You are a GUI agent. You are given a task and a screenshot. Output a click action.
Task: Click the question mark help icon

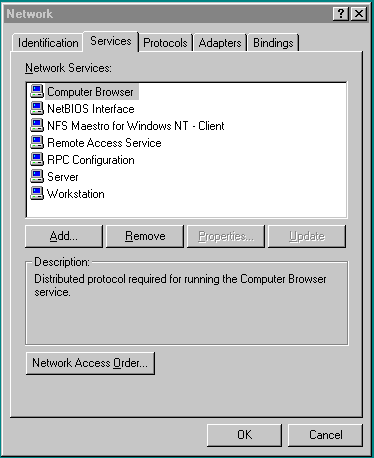(341, 14)
